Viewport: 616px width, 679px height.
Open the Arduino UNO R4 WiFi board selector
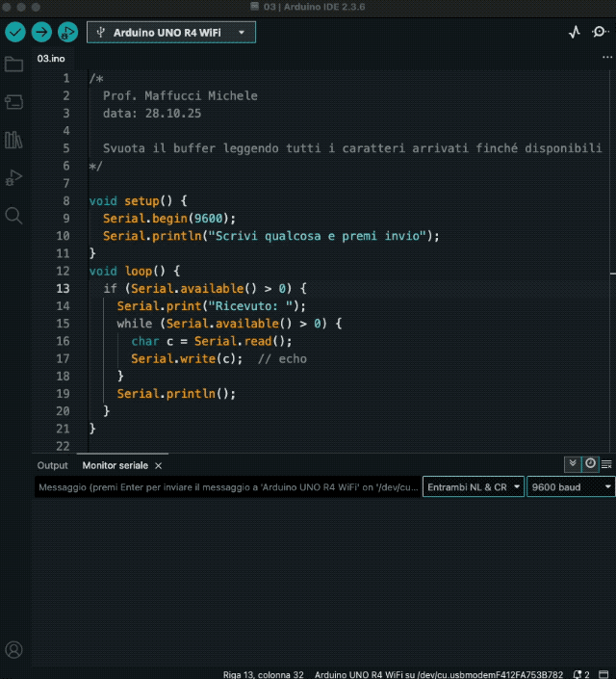(171, 32)
